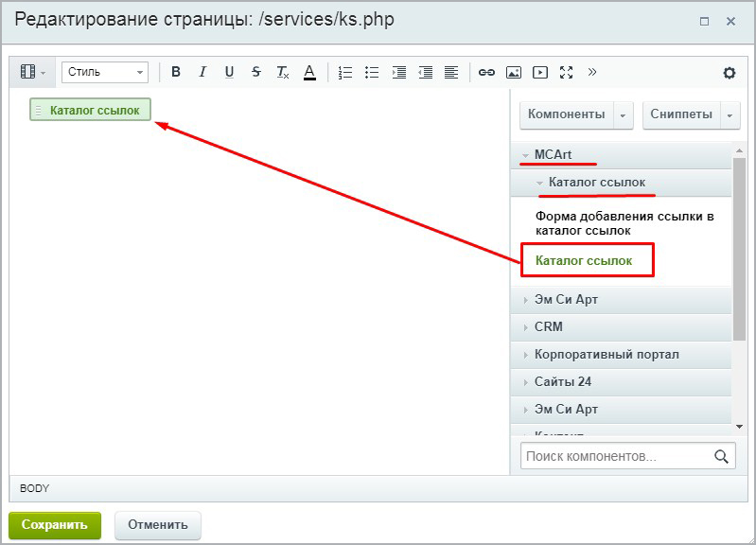Expand the CRM section

pyautogui.click(x=621, y=326)
